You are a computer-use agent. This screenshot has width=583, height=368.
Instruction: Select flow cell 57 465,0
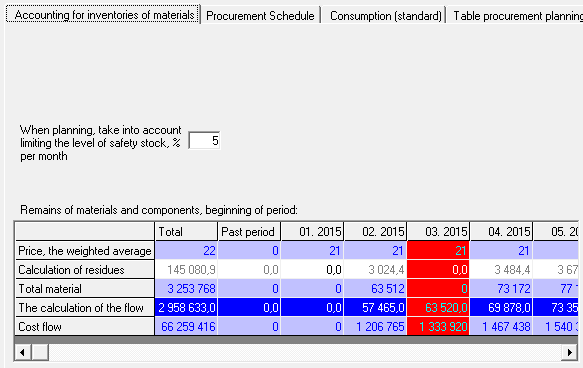pyautogui.click(x=375, y=307)
